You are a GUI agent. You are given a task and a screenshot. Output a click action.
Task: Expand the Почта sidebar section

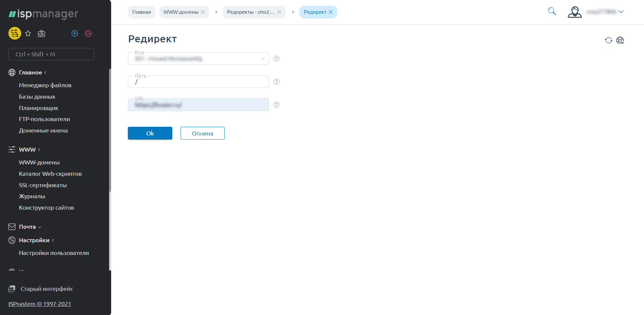pyautogui.click(x=28, y=227)
